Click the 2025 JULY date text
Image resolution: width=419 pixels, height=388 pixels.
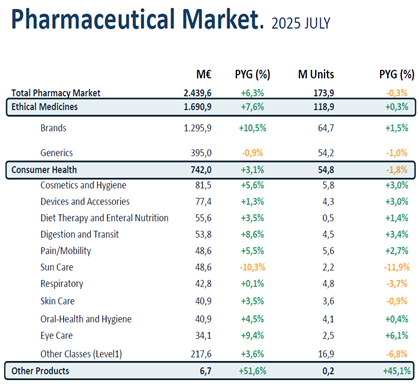tap(301, 23)
